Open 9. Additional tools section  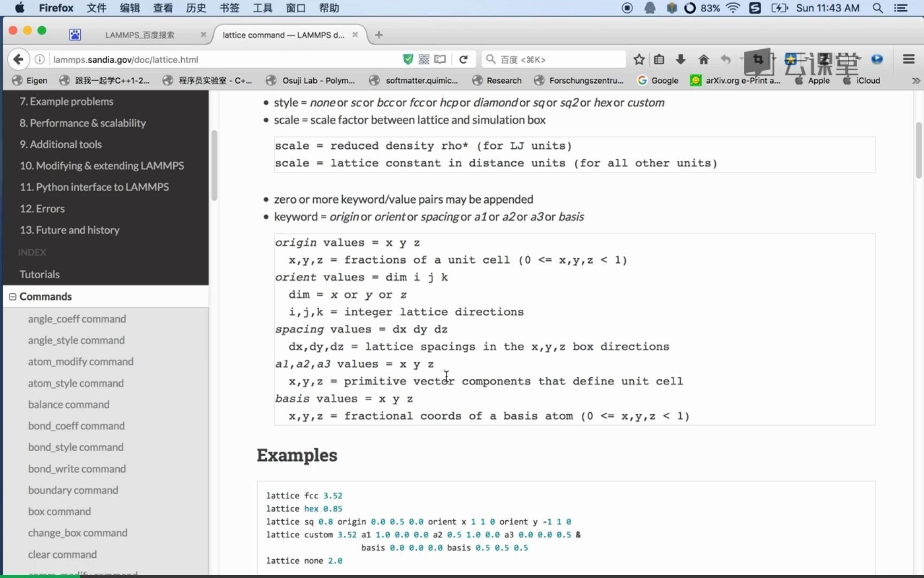coord(60,144)
